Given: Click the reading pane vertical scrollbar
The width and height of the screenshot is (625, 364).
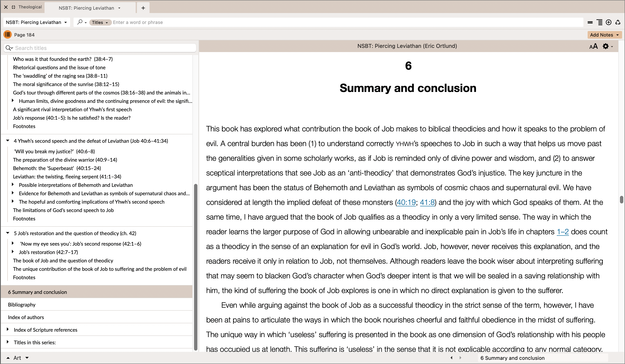Looking at the screenshot, I should [621, 199].
